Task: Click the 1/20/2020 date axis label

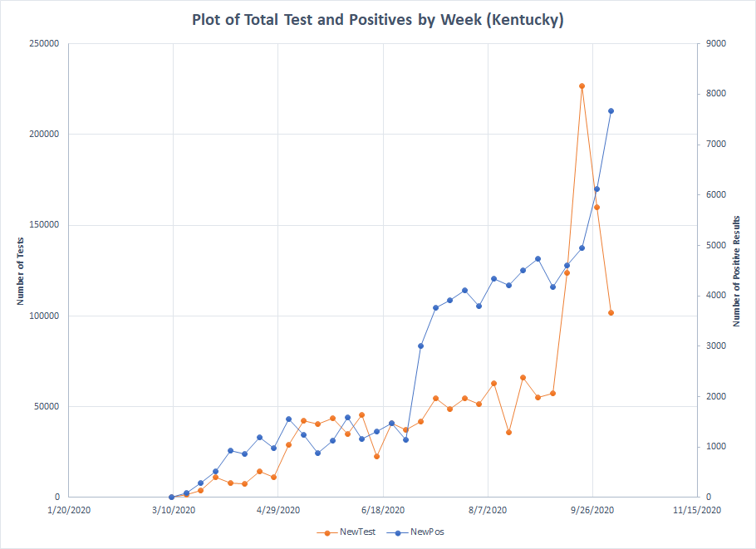Action: pyautogui.click(x=68, y=510)
